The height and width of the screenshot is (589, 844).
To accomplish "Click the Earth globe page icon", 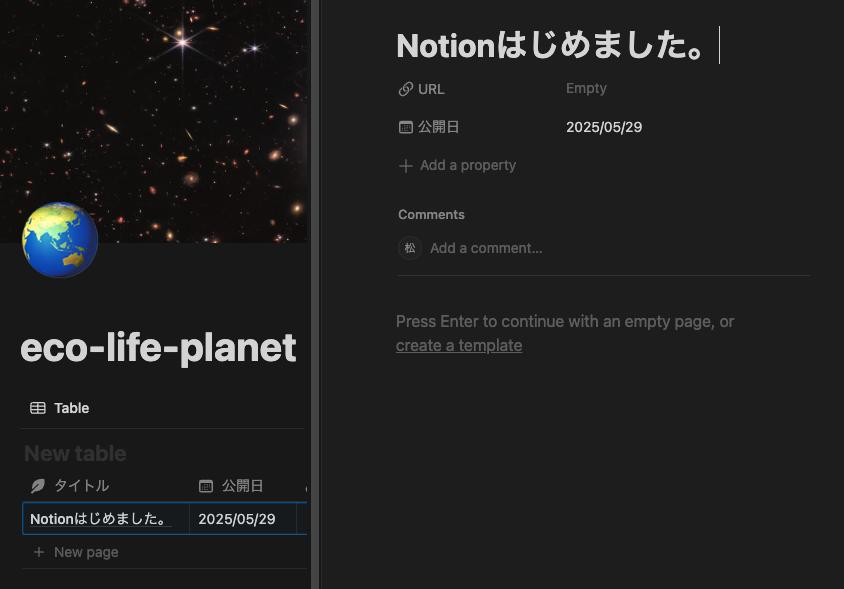I will [x=60, y=240].
